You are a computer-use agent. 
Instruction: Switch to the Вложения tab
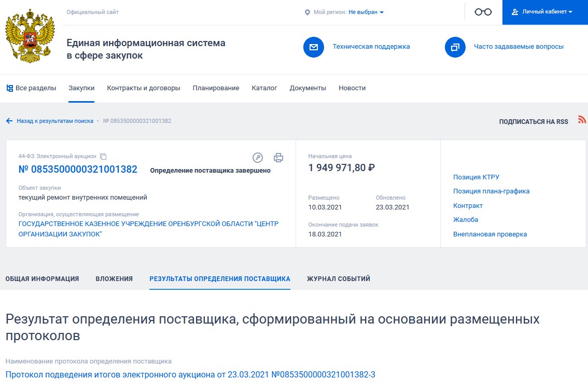[114, 279]
